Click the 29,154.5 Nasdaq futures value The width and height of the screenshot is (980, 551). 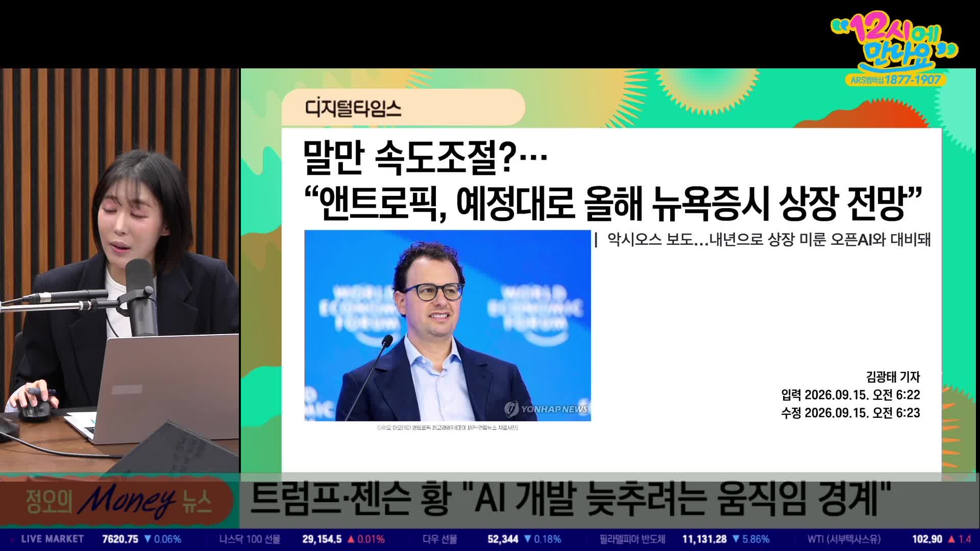click(322, 539)
